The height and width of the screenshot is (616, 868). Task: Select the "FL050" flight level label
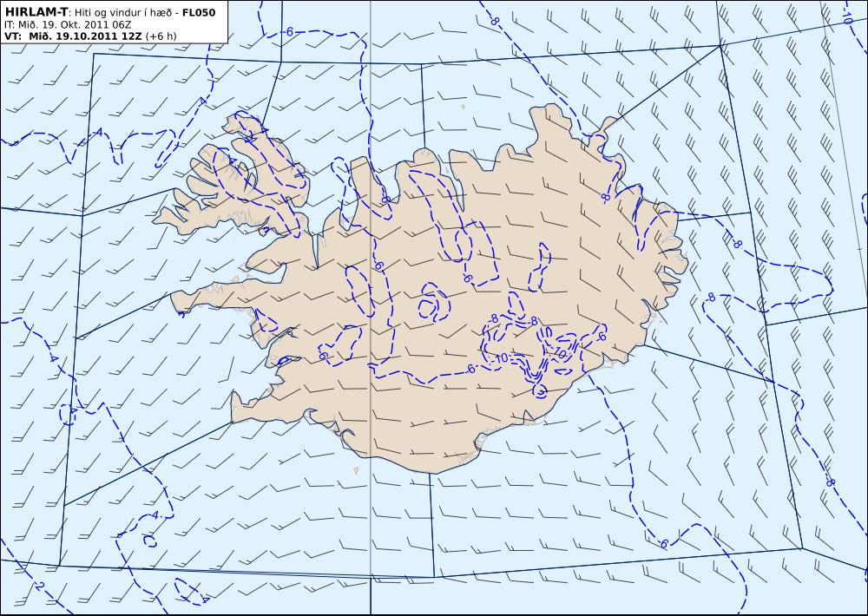click(x=199, y=13)
